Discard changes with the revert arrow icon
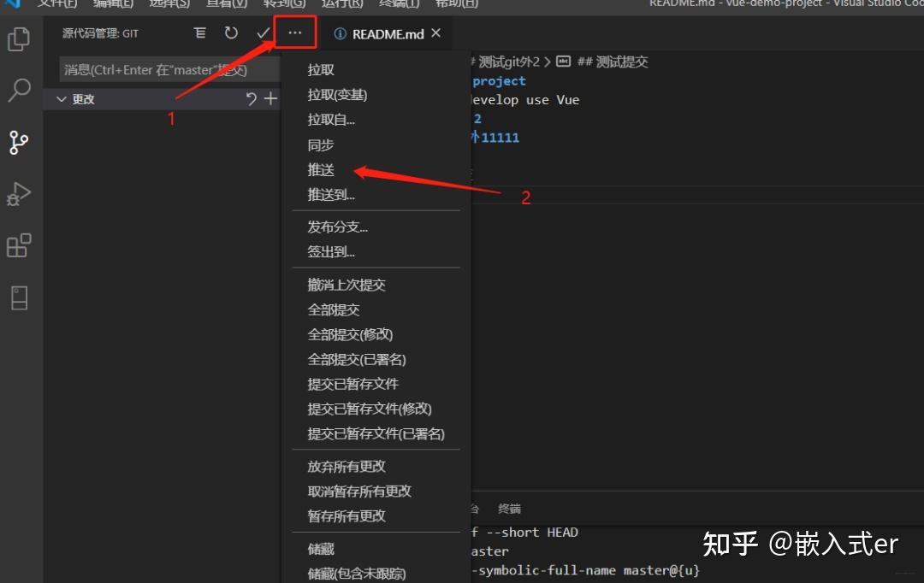The height and width of the screenshot is (583, 924). (251, 98)
